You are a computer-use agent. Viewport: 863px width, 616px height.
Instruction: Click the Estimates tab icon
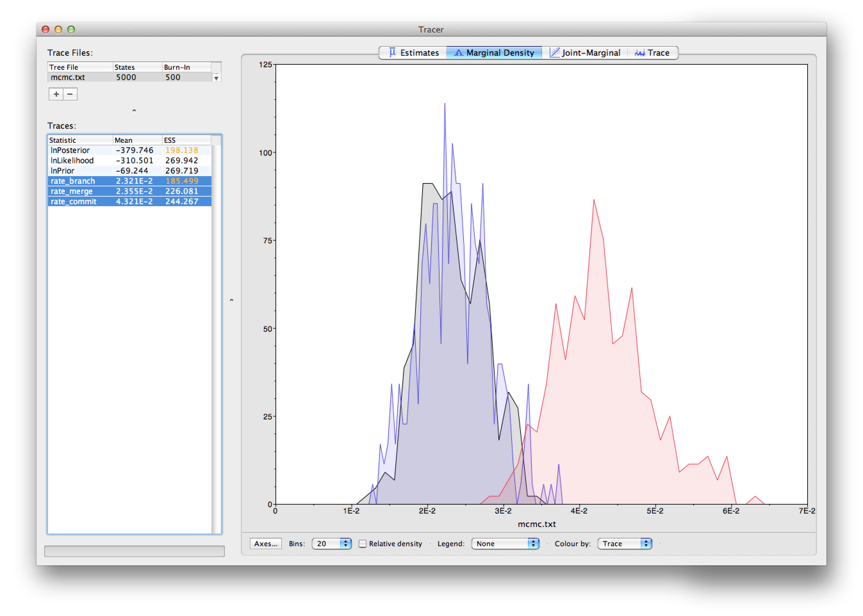[x=392, y=52]
